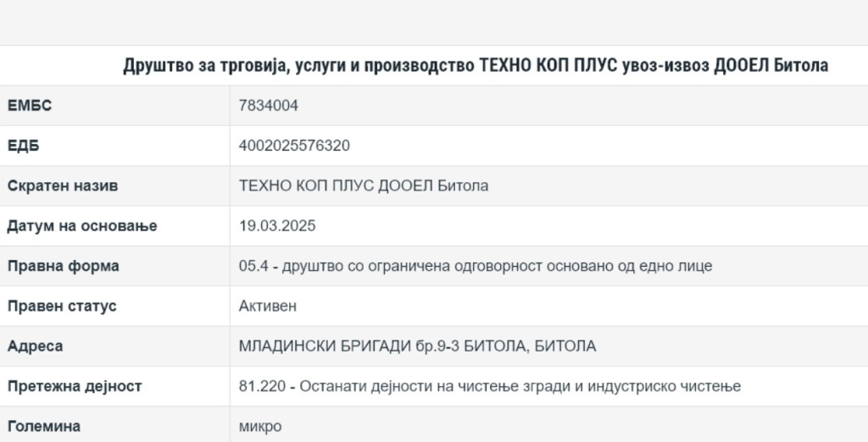The image size is (868, 442).
Task: Select the founding date 19.03.2025
Action: [x=277, y=226]
